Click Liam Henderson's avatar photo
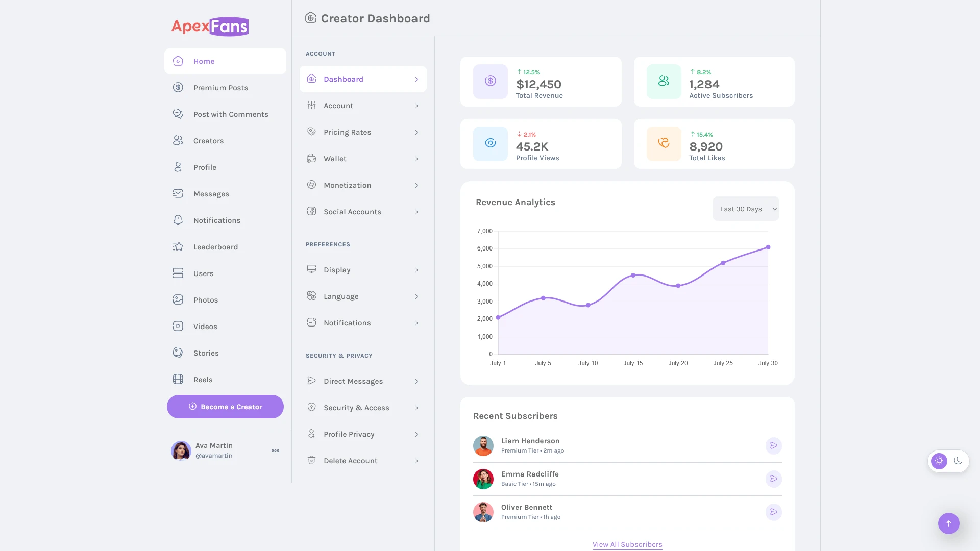This screenshot has height=551, width=980. click(x=483, y=446)
